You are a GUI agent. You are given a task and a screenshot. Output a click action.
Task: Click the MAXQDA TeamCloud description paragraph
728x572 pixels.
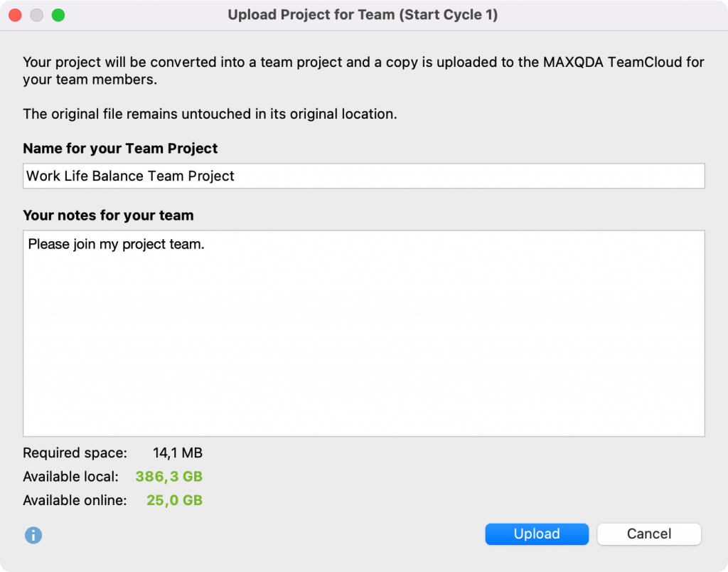[363, 70]
